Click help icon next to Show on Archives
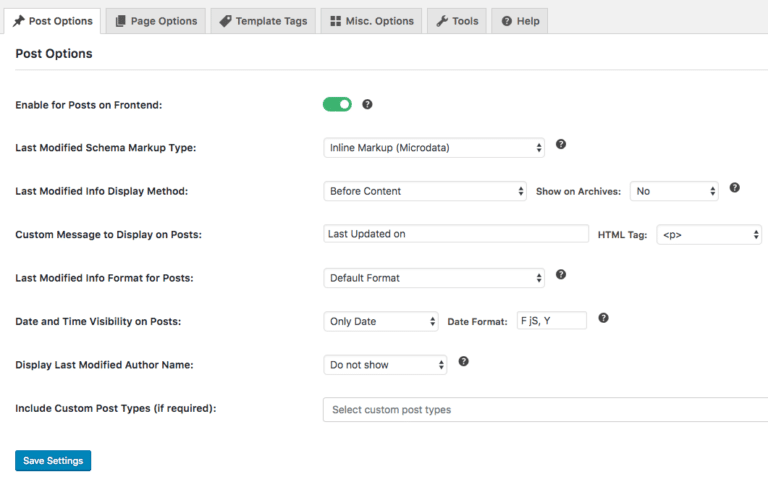This screenshot has width=768, height=477. coord(735,188)
